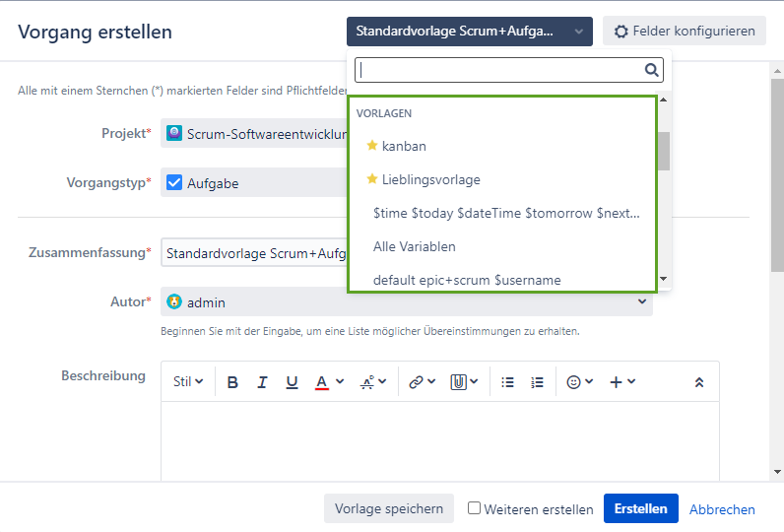Click the search magnifier in template search
This screenshot has height=532, width=784.
click(x=651, y=70)
